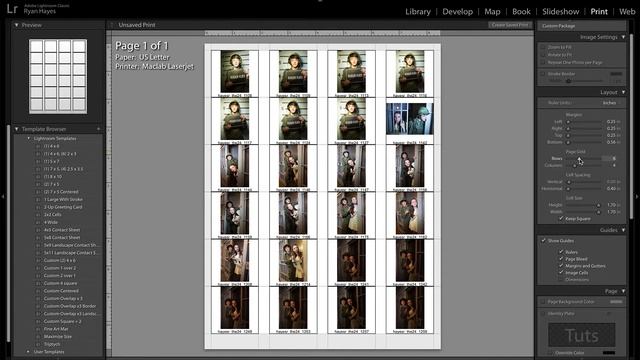Image resolution: width=640 pixels, height=360 pixels.
Task: Enable Page Background Color checkbox
Action: coord(543,302)
